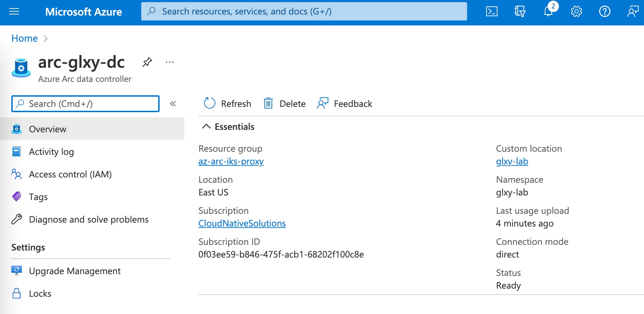This screenshot has height=314, width=644.
Task: Open the glxy-lab custom location
Action: click(512, 161)
